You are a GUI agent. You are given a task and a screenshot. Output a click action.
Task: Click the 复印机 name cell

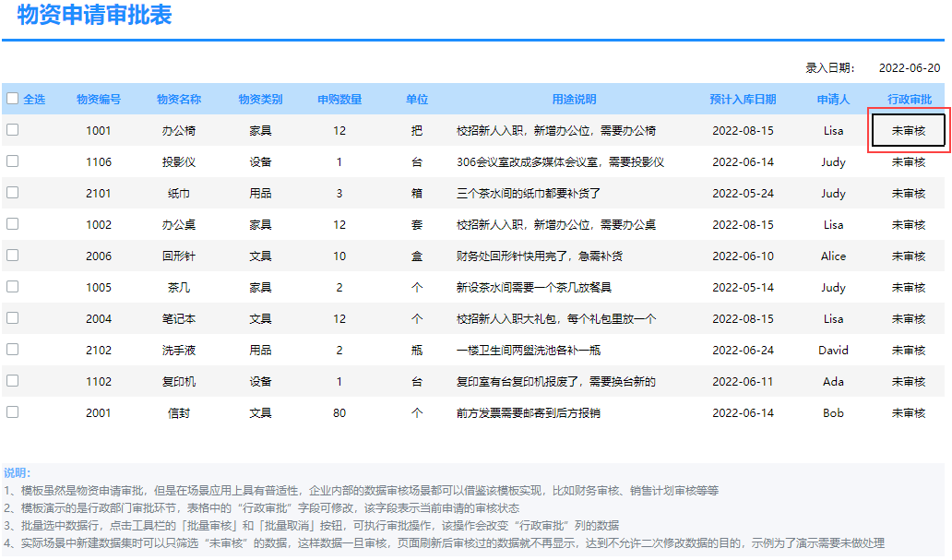179,381
